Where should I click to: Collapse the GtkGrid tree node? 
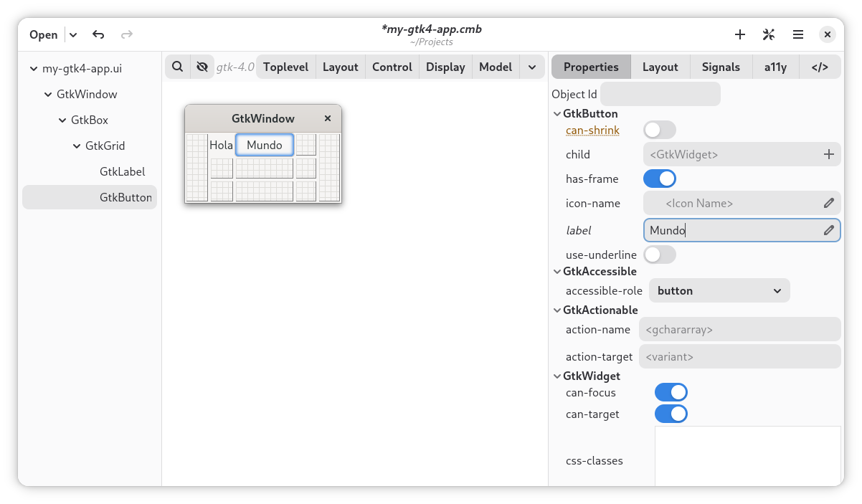(77, 146)
